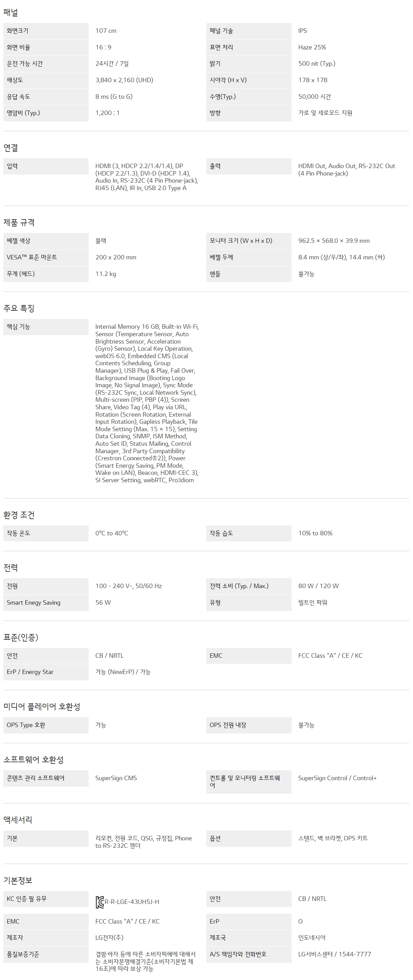
Task: Click the KC certification mark icon
Action: [x=100, y=902]
